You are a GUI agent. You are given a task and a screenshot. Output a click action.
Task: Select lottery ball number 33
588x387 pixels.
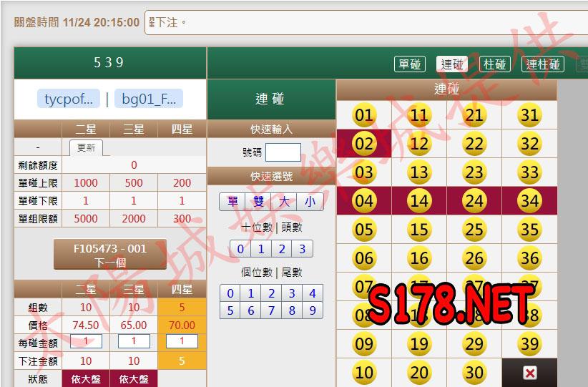point(529,172)
